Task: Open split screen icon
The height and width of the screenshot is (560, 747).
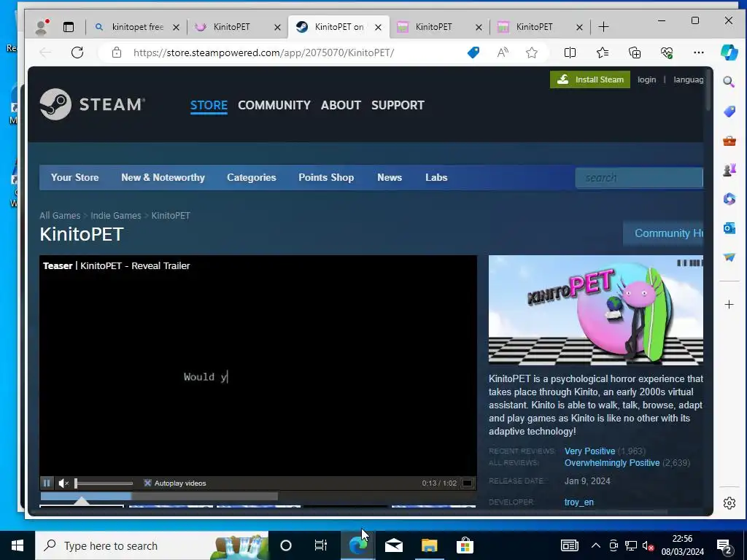Action: point(570,52)
